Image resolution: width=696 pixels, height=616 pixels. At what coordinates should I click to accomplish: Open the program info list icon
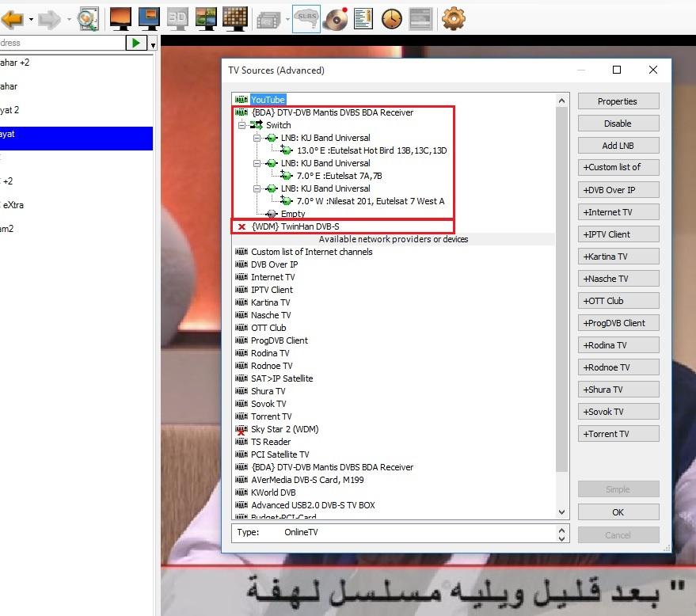[363, 19]
